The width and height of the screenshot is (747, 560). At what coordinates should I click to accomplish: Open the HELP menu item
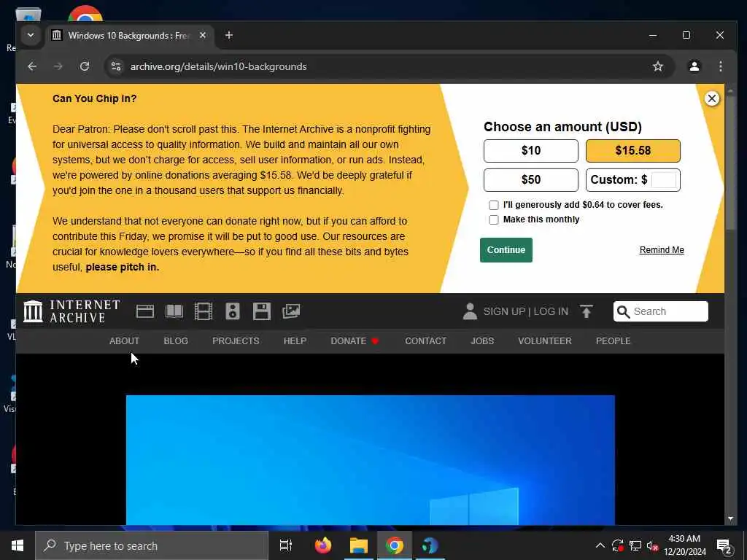point(295,341)
